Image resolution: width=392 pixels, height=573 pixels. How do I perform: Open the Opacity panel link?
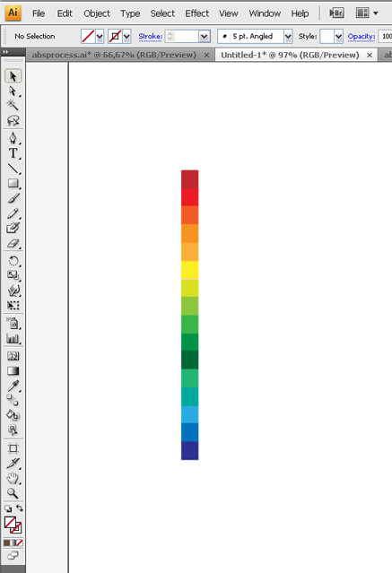point(362,36)
